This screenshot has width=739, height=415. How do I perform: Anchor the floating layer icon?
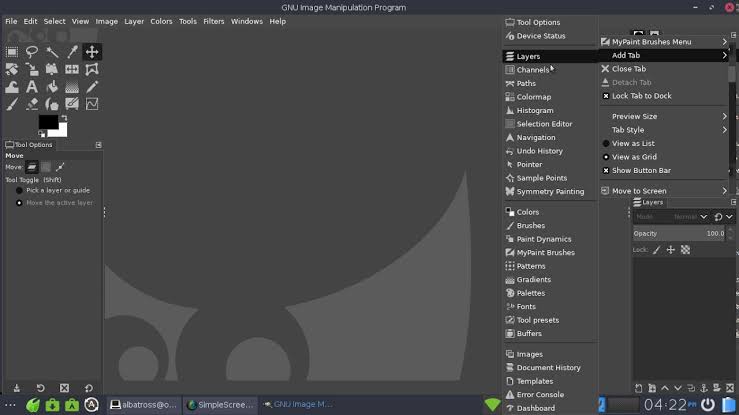click(704, 388)
